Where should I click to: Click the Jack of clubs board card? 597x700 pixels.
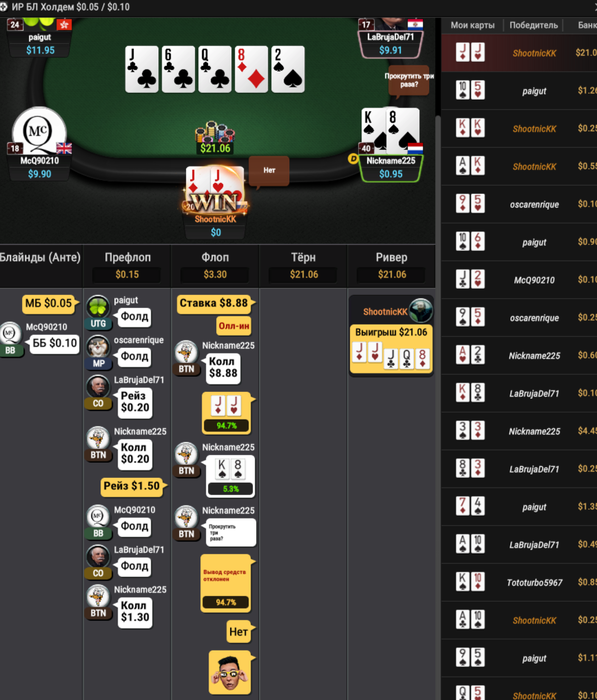pyautogui.click(x=142, y=69)
